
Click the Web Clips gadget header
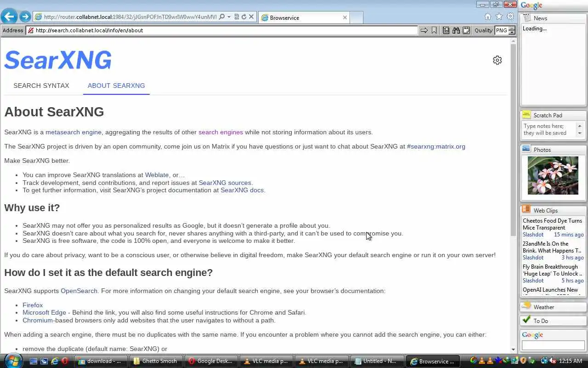[x=553, y=211]
